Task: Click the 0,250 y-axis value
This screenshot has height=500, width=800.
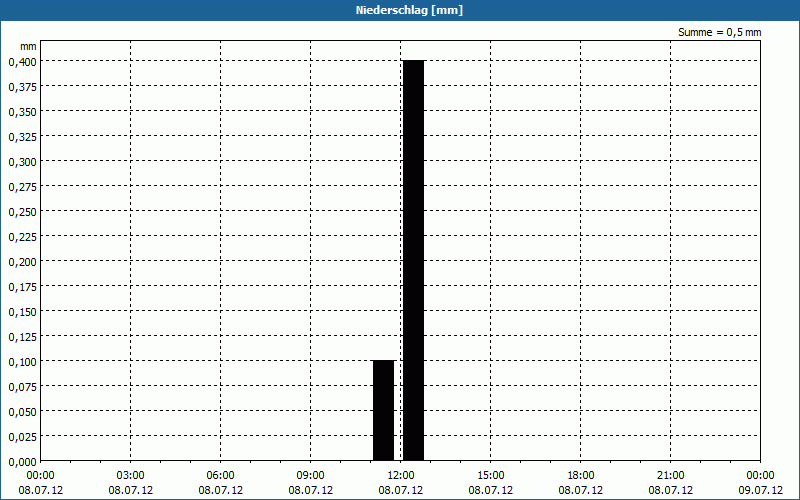Action: point(22,212)
